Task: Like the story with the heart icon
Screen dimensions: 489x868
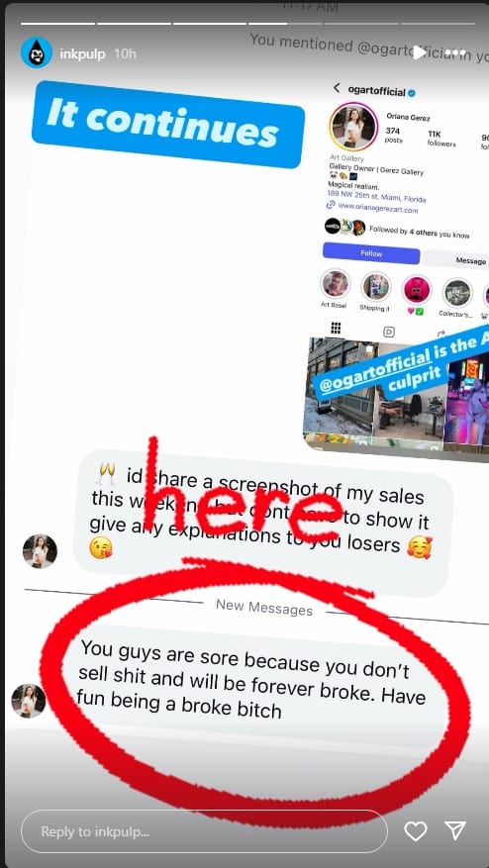Action: (x=415, y=831)
